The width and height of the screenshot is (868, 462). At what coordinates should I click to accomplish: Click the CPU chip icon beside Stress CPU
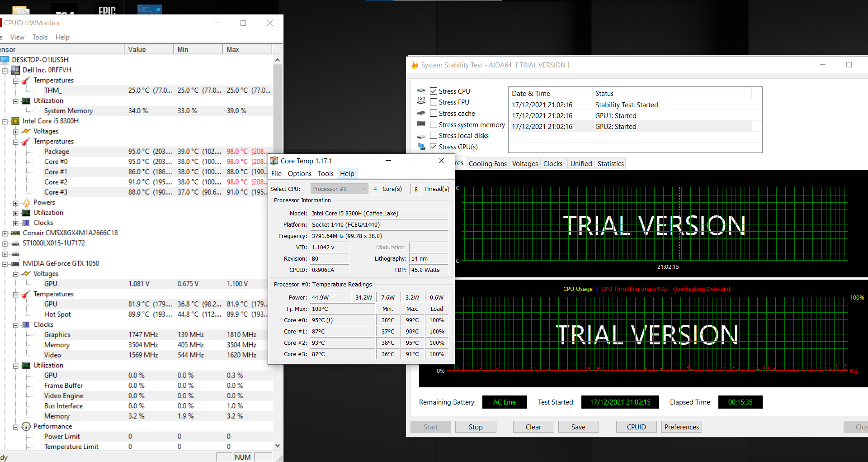[421, 90]
